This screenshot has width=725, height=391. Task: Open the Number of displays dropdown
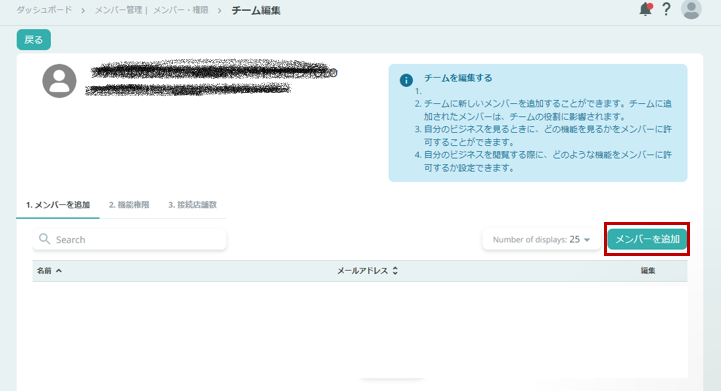coord(541,239)
